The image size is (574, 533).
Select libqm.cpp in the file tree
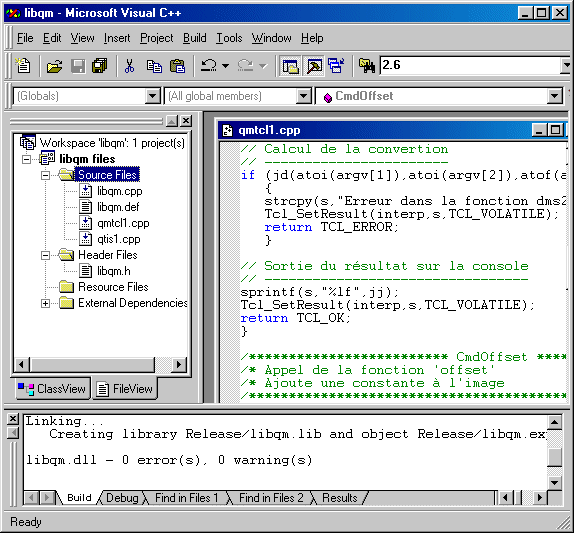click(x=120, y=191)
